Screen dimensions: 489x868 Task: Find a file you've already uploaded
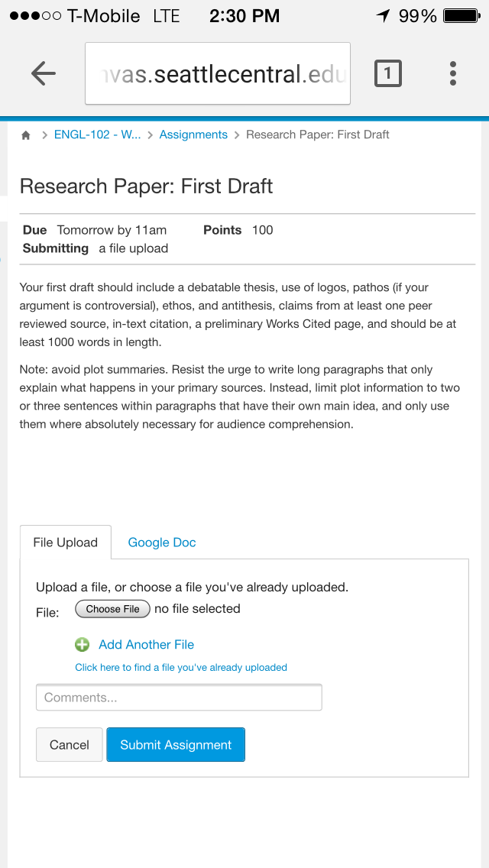pos(181,668)
